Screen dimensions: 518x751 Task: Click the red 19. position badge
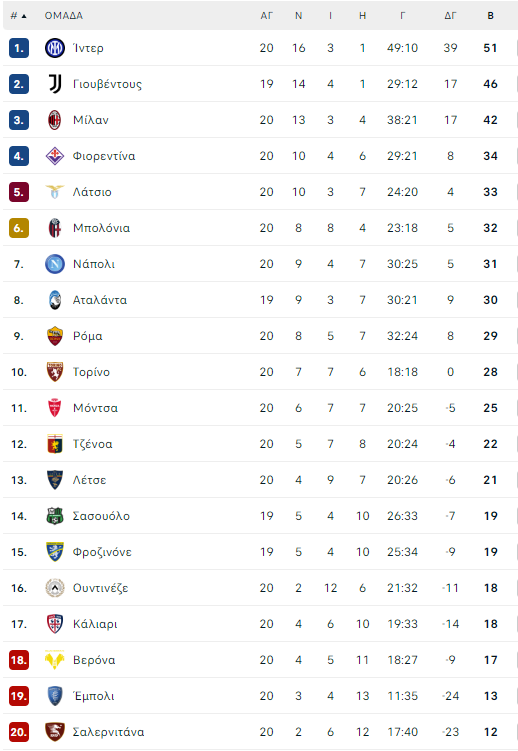pos(19,696)
